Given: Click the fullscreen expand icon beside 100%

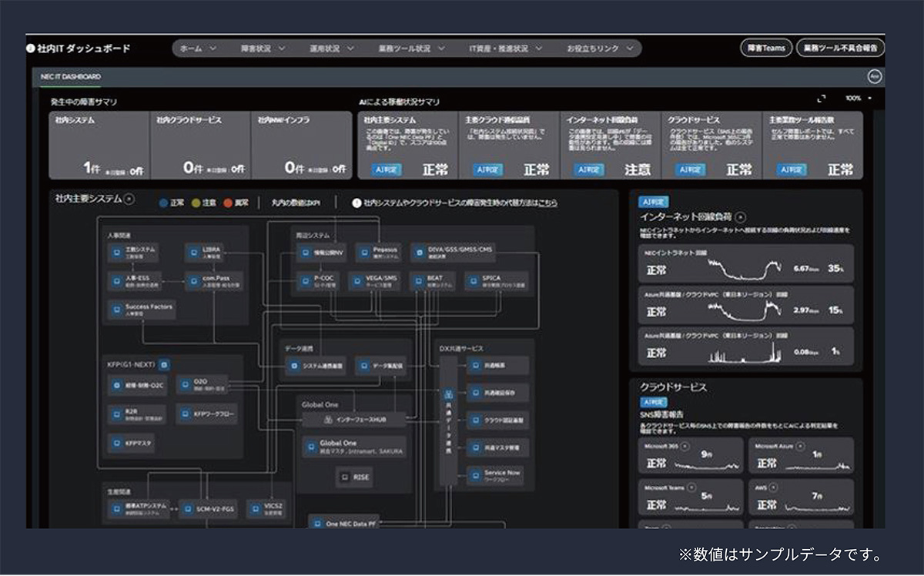Looking at the screenshot, I should point(821,99).
